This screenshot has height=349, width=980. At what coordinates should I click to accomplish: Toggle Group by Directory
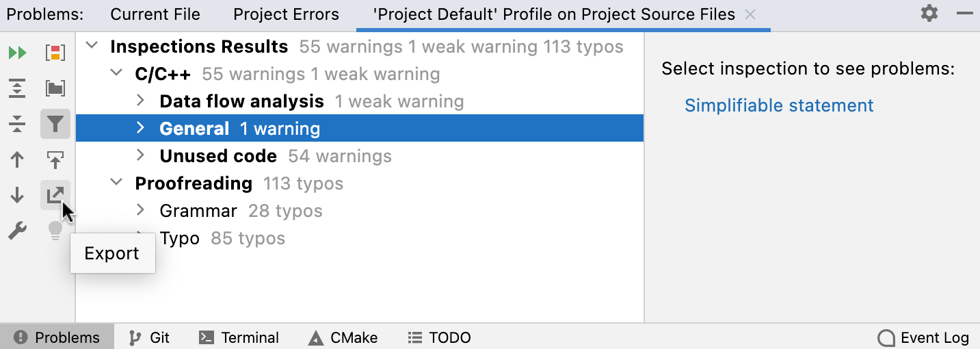55,88
